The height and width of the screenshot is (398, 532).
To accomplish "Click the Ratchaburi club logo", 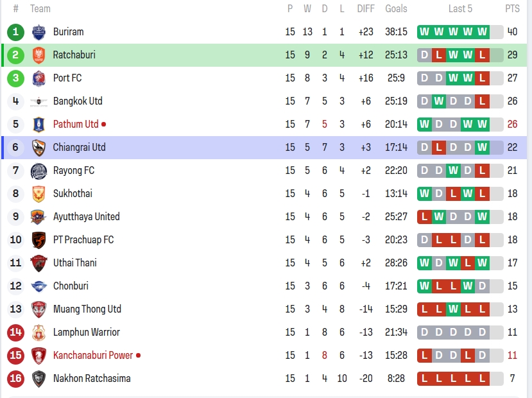I will point(39,55).
